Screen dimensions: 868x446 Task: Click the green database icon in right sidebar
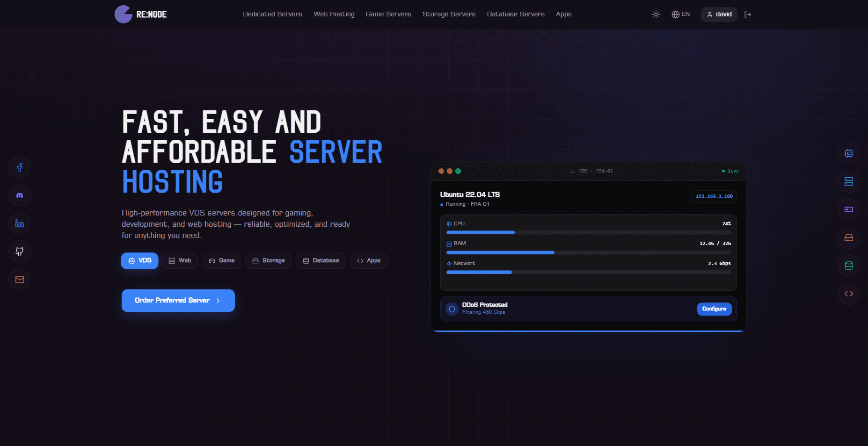(x=849, y=266)
